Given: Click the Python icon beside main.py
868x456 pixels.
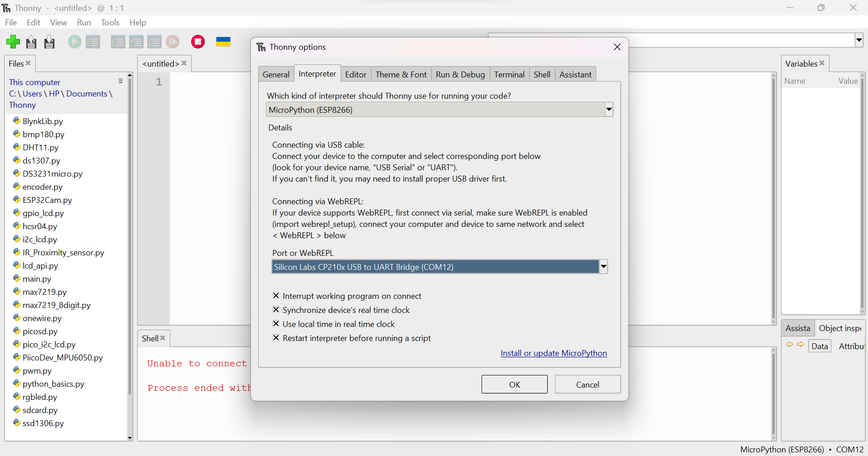Looking at the screenshot, I should point(17,278).
